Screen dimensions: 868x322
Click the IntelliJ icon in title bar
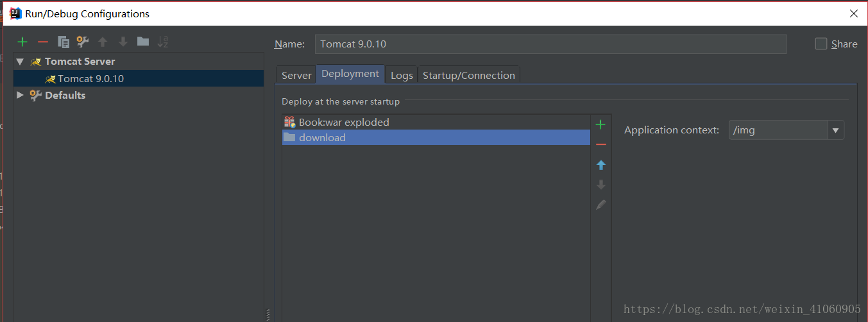coord(16,13)
